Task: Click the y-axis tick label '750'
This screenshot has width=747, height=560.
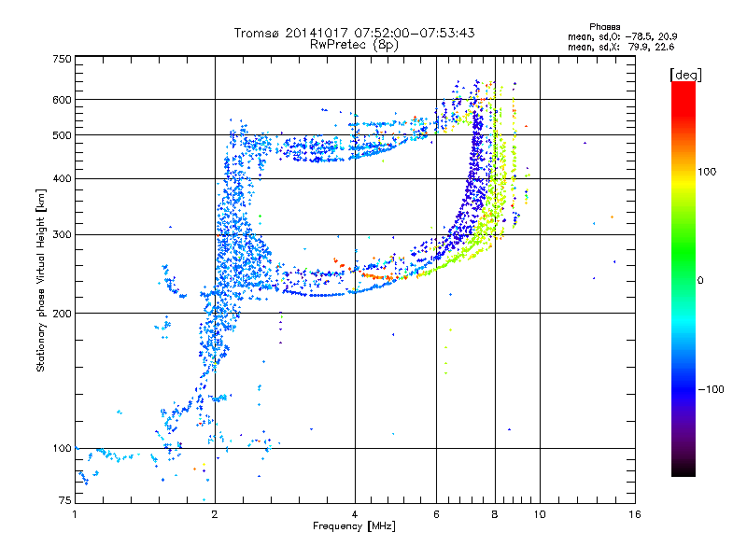Action: [63, 59]
